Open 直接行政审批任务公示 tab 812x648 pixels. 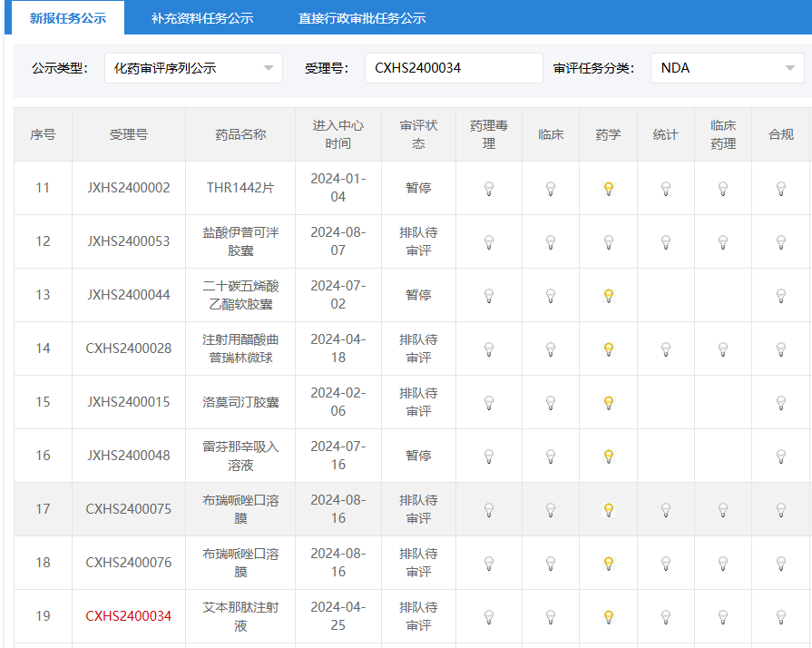[x=362, y=18]
